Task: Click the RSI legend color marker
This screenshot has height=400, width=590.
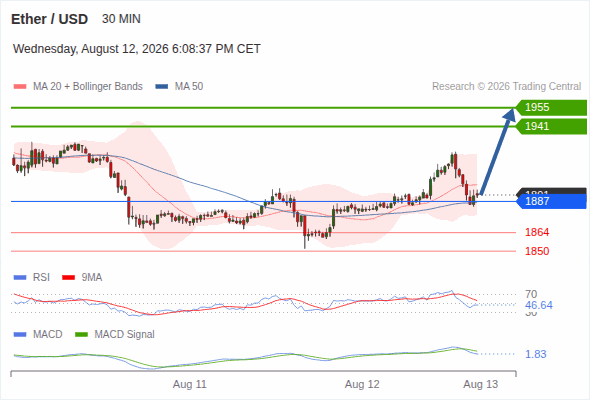Action: 20,278
